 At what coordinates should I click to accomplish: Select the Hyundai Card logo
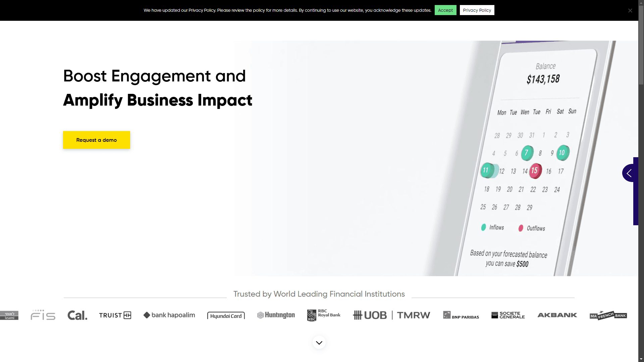[x=226, y=315]
